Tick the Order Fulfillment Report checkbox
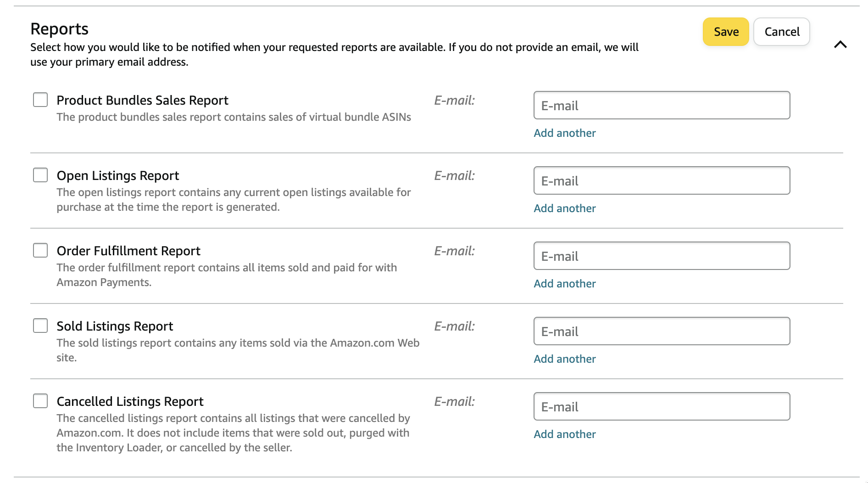Image resolution: width=868 pixels, height=483 pixels. (40, 250)
